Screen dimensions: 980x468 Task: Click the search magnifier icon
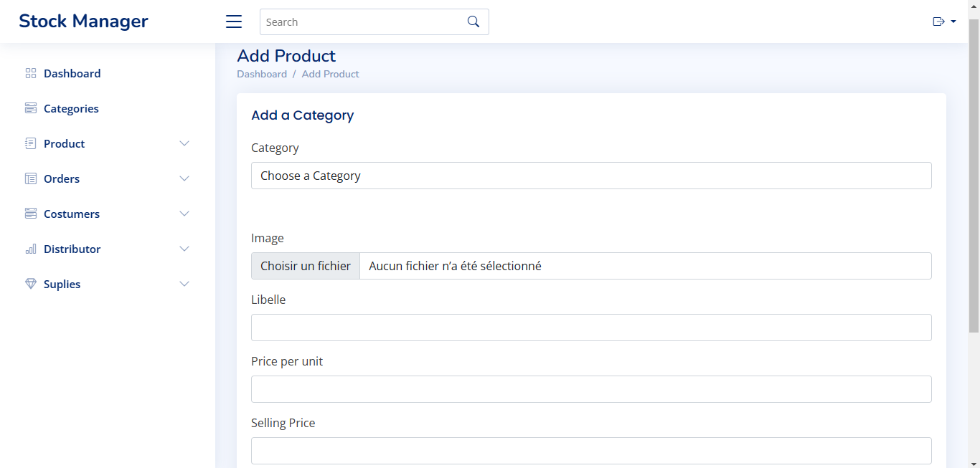point(473,22)
